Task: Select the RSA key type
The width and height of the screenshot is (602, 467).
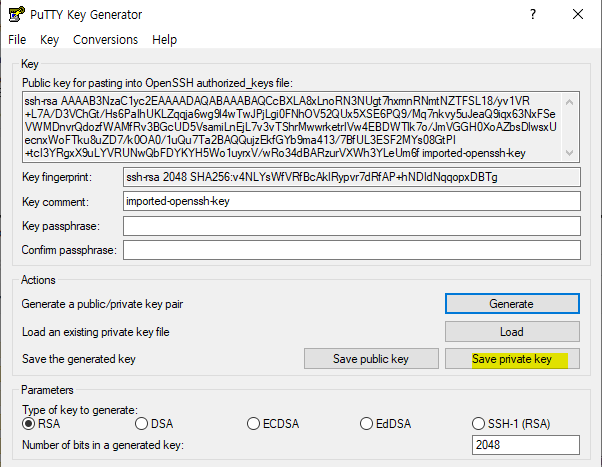Action: [41, 424]
